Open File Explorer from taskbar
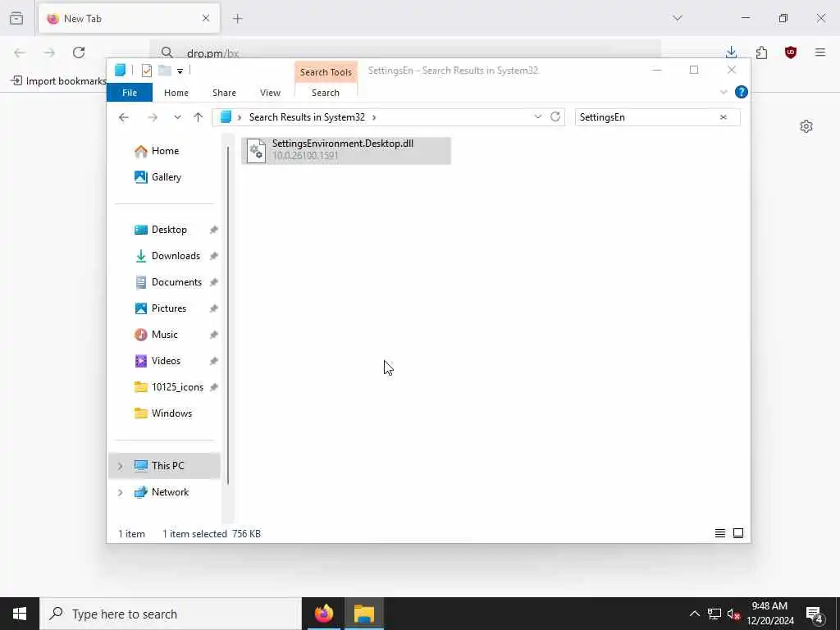This screenshot has width=840, height=630. [x=363, y=614]
